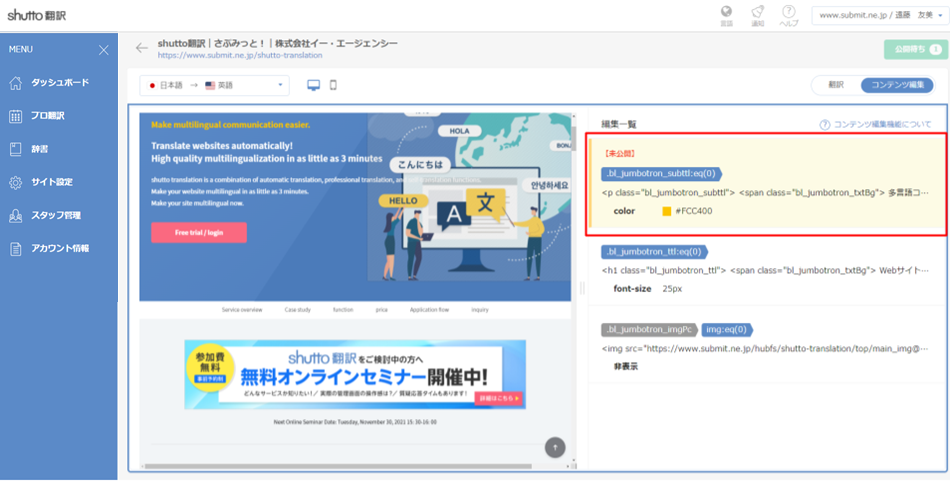Select the img:eq(0) selector tag
Viewport: 950px width, 482px height.
coord(727,329)
